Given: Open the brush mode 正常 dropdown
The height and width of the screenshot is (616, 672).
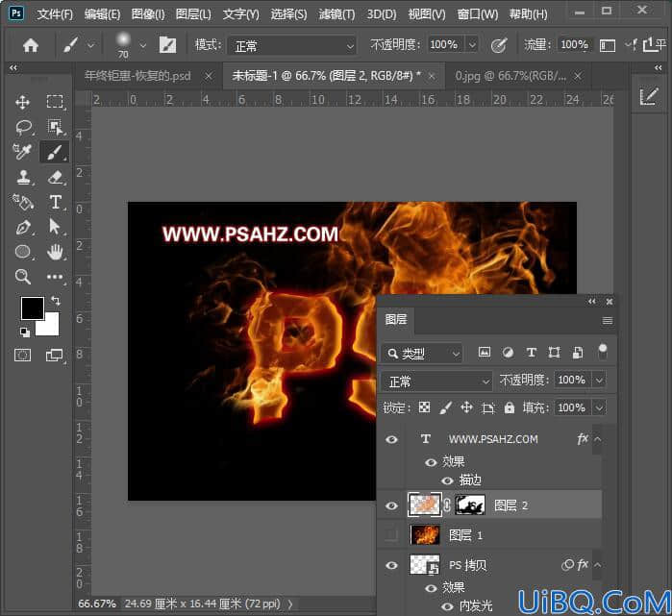Looking at the screenshot, I should click(292, 45).
